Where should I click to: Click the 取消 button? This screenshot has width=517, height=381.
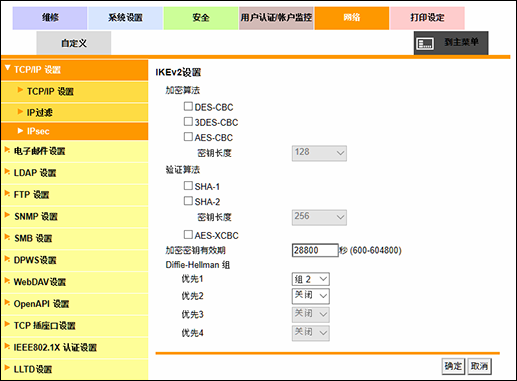pyautogui.click(x=479, y=366)
